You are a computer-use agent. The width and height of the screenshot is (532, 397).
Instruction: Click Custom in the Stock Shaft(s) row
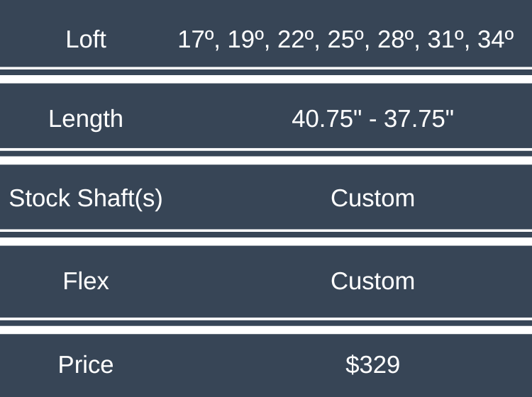372,198
